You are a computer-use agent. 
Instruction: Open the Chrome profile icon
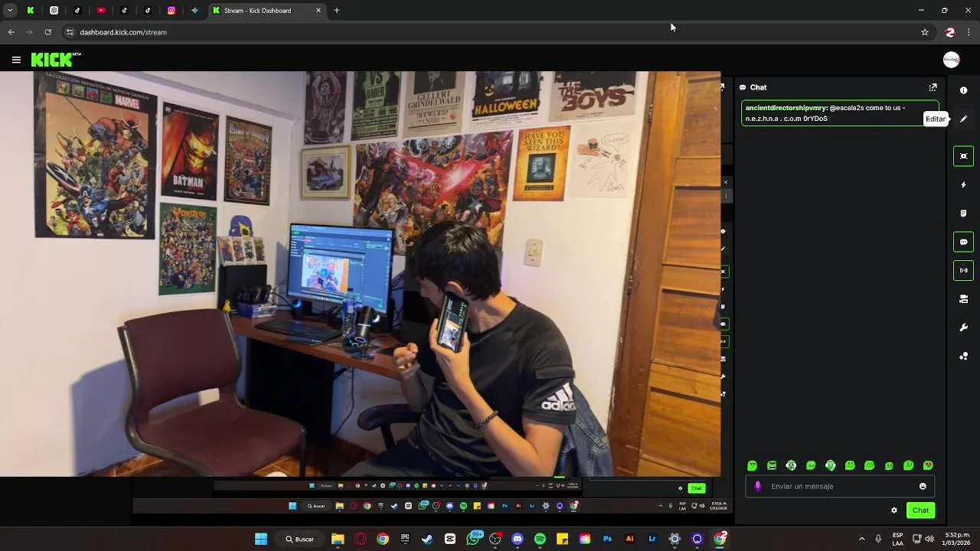coord(950,32)
